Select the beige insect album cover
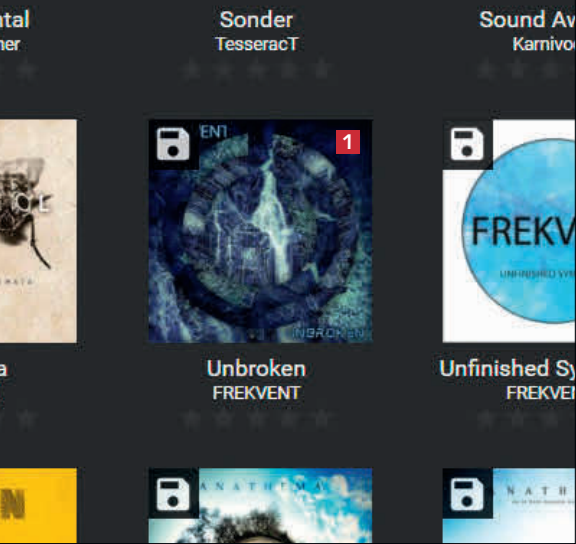This screenshot has height=544, width=576. 38,231
